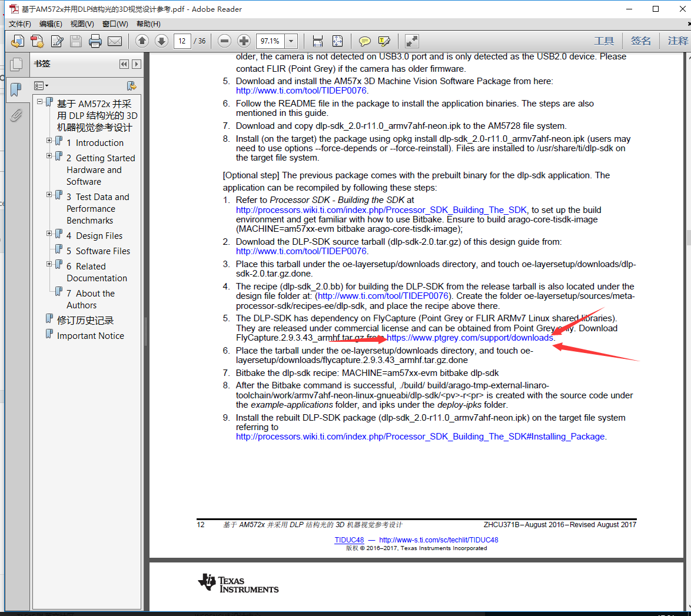Open the 视图(V) menu

click(x=82, y=24)
